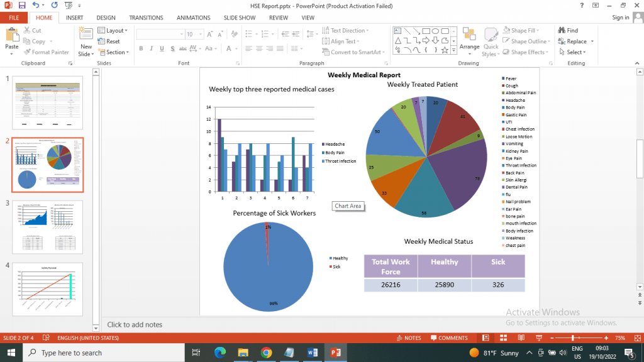Switch to the TRANSITIONS tab

click(x=146, y=18)
